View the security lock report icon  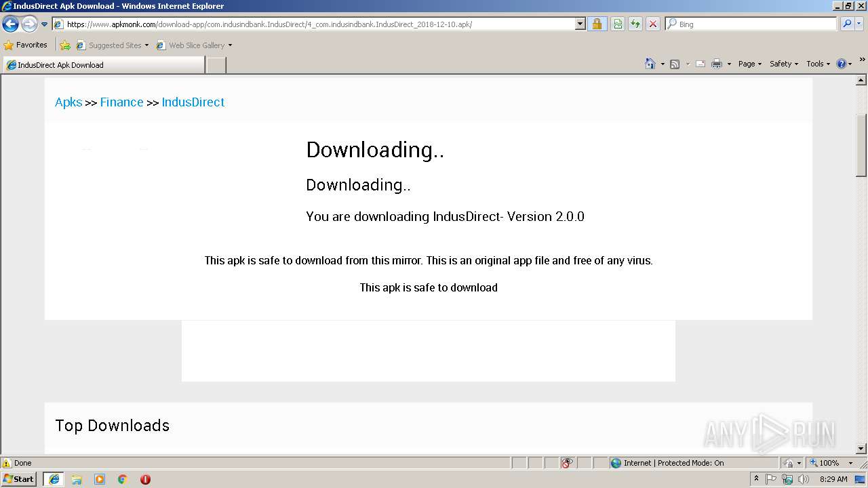click(x=597, y=24)
